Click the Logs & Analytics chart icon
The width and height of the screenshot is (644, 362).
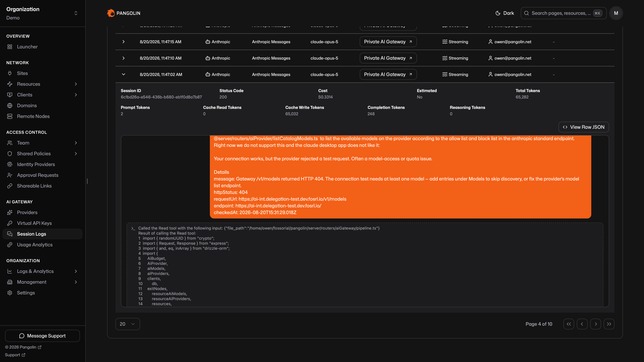click(10, 271)
